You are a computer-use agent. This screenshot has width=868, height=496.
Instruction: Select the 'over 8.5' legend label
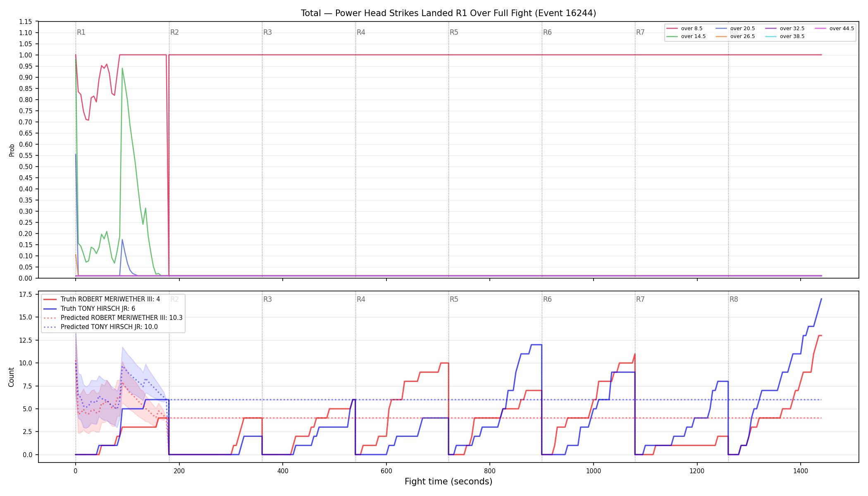click(692, 29)
